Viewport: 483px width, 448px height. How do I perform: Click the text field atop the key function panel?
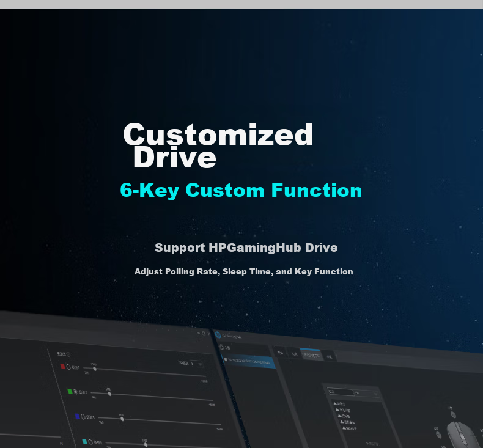click(x=341, y=392)
